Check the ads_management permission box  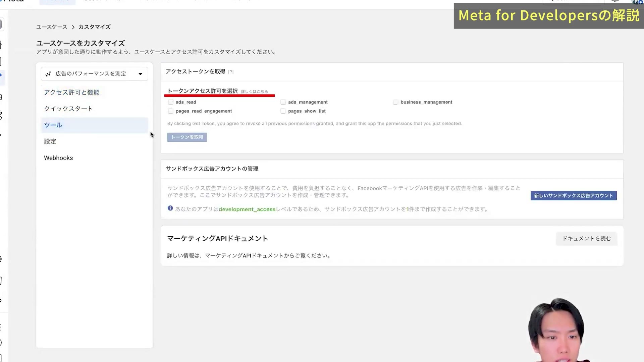click(283, 102)
